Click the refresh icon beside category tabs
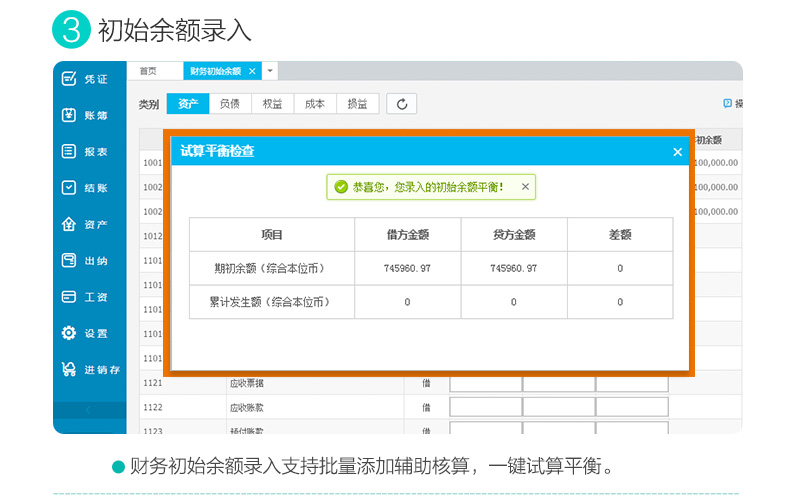 point(402,104)
